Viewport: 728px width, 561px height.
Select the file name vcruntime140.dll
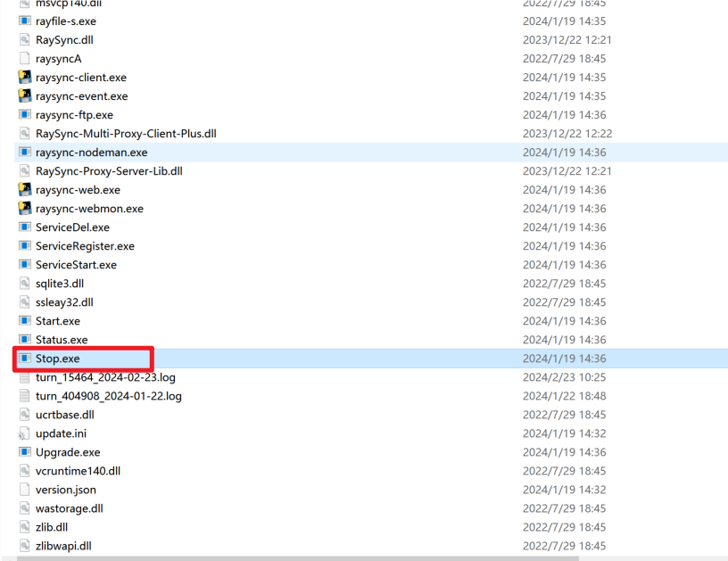78,471
